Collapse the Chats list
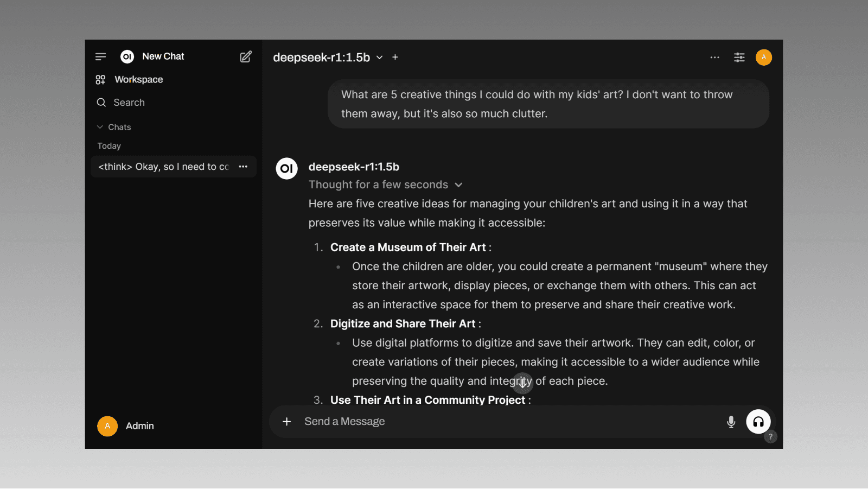868x489 pixels. (x=114, y=127)
